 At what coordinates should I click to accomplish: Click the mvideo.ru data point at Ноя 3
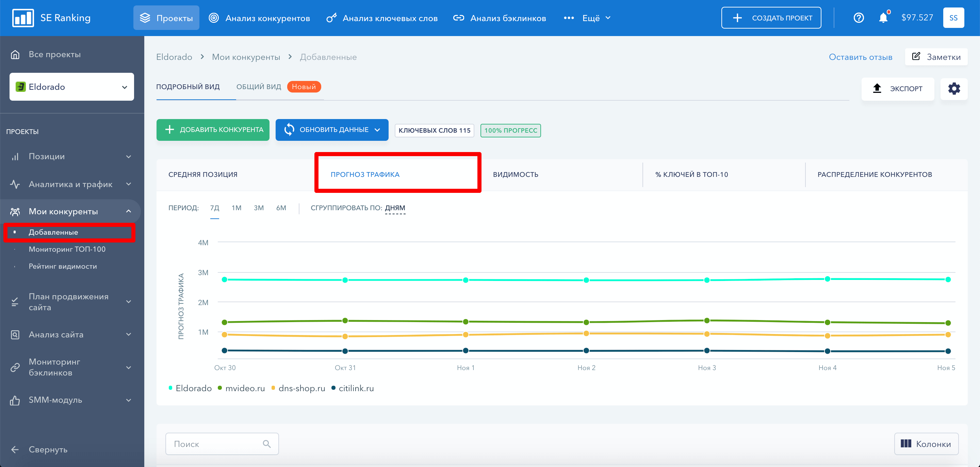(707, 321)
